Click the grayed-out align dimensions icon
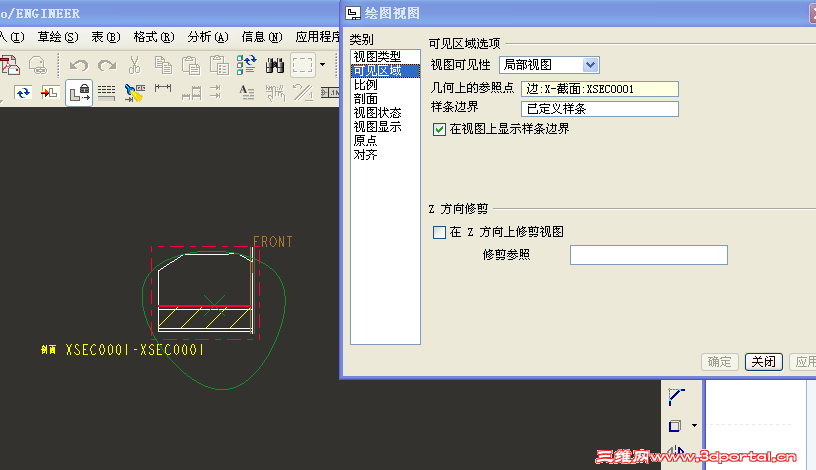 tap(192, 93)
